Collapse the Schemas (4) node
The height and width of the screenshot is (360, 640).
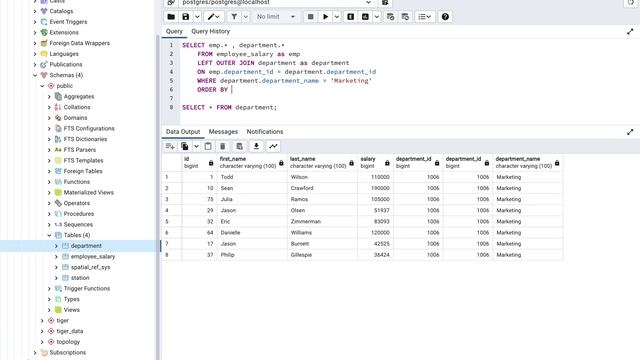pyautogui.click(x=35, y=75)
